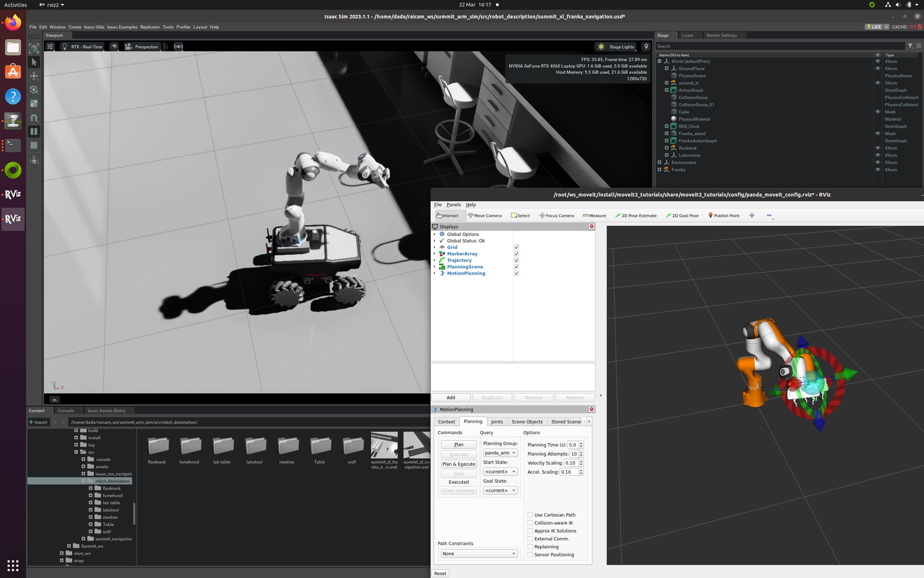Screen dimensions: 924x578
Task: Open the Start State dropdown
Action: [x=500, y=472]
